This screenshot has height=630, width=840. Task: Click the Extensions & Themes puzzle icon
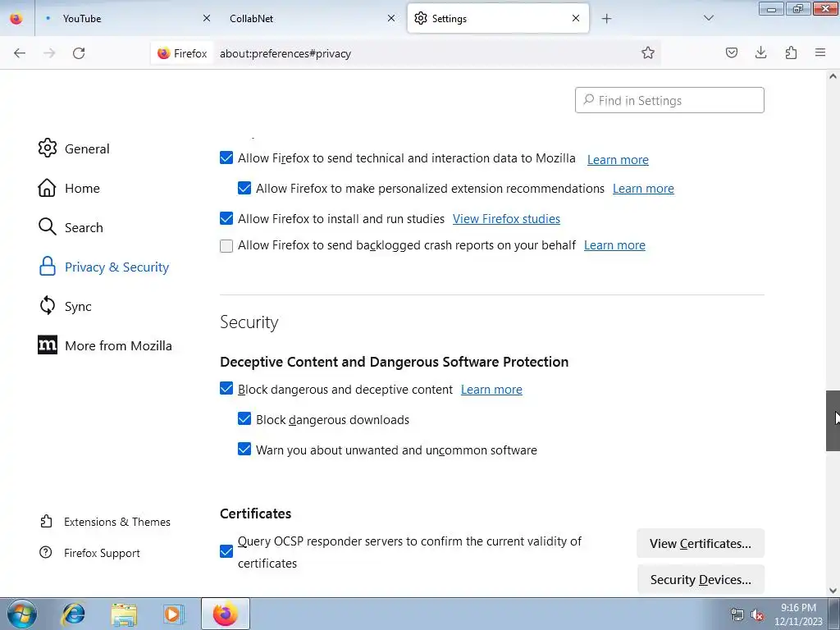(x=46, y=521)
